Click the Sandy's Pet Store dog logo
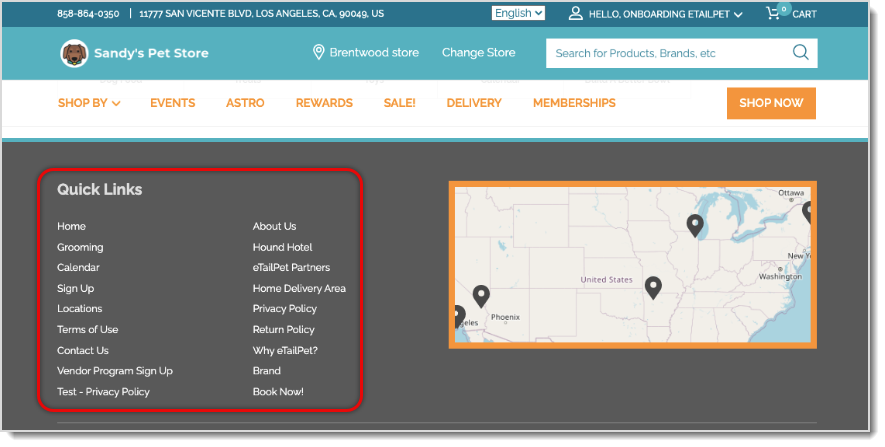 pos(75,53)
